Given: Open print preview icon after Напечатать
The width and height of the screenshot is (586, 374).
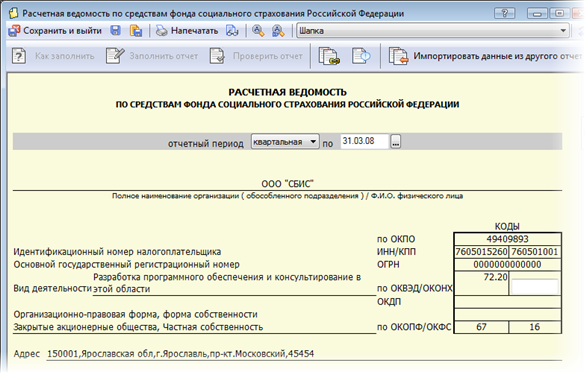Looking at the screenshot, I should point(232,31).
